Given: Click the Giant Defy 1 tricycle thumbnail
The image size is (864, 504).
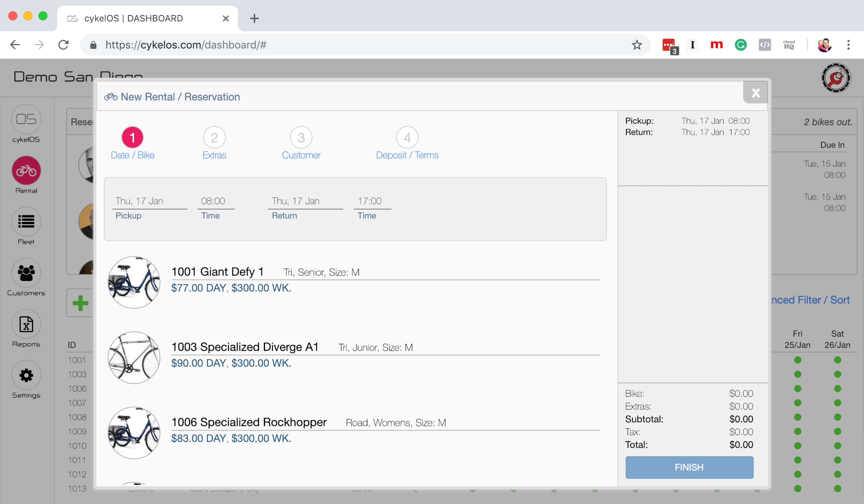Looking at the screenshot, I should (134, 282).
